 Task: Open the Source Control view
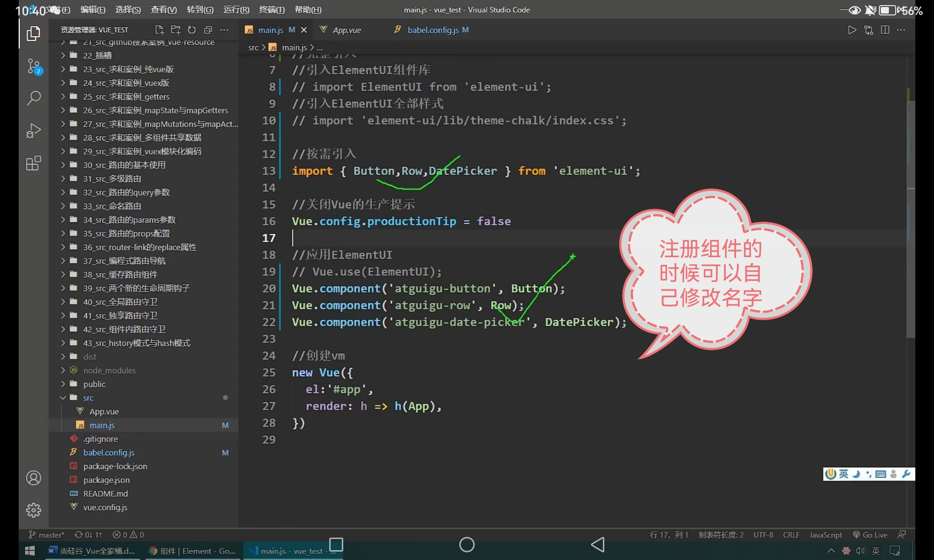click(x=34, y=66)
